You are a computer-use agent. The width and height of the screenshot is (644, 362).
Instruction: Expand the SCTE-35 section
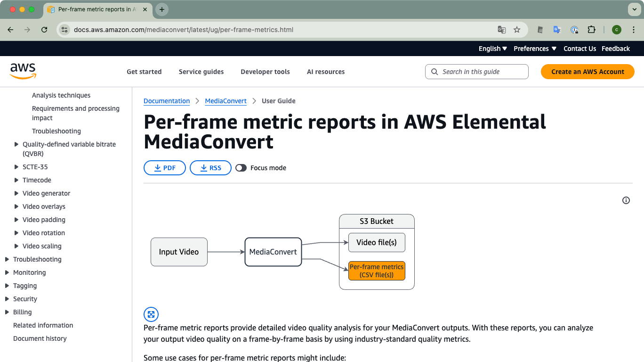[17, 167]
